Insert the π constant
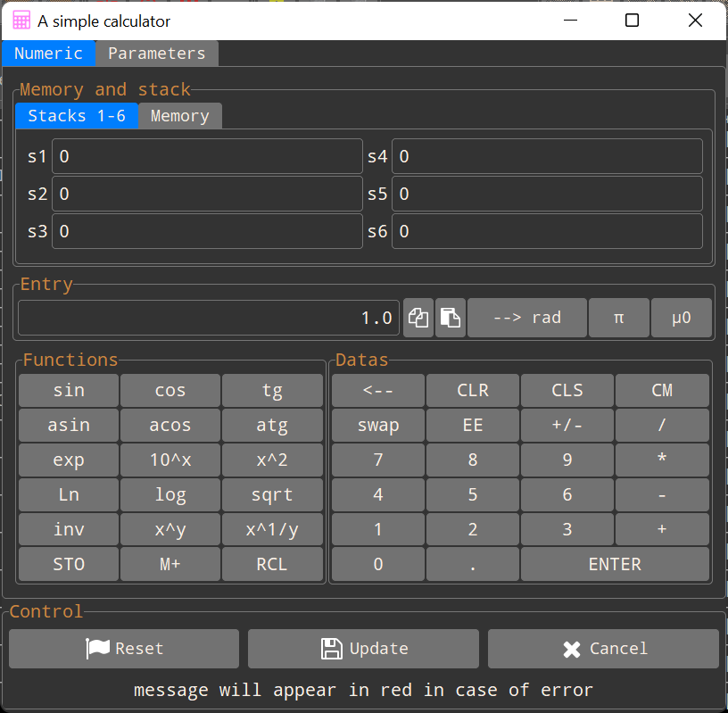This screenshot has width=728, height=713. [618, 318]
